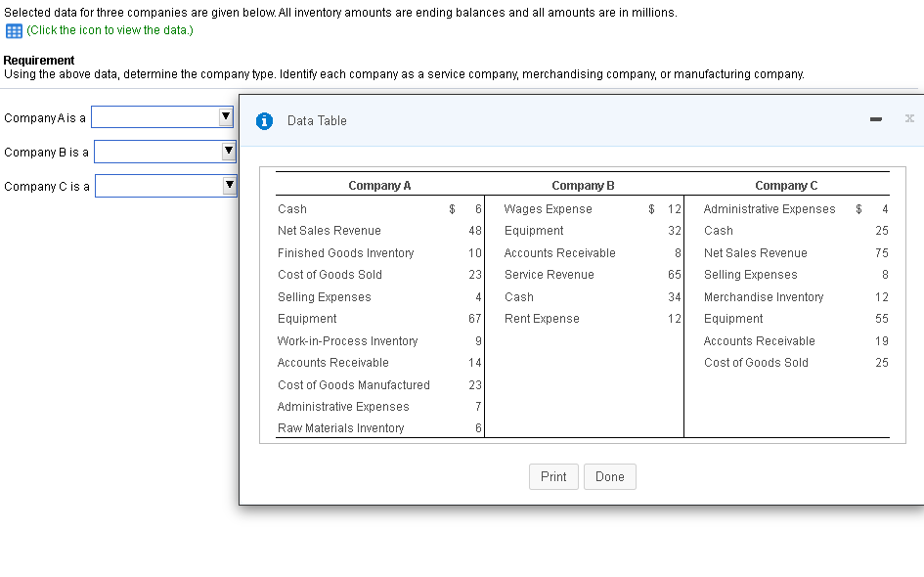Click Net Sales Revenue under Company A
The height and width of the screenshot is (577, 924).
(329, 231)
